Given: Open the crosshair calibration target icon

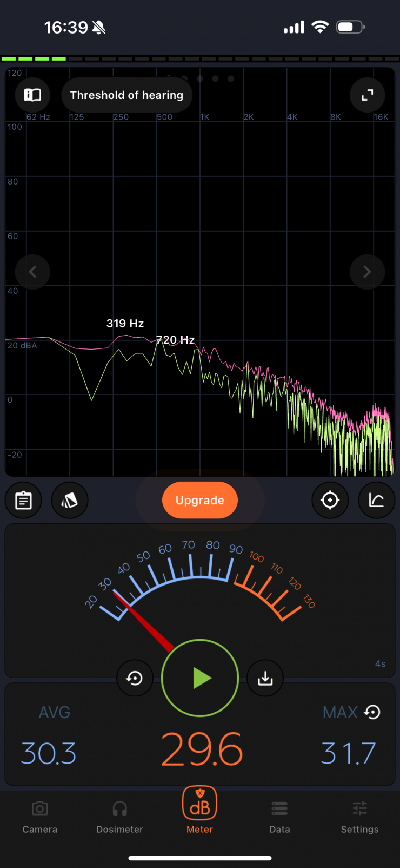Looking at the screenshot, I should (x=330, y=501).
